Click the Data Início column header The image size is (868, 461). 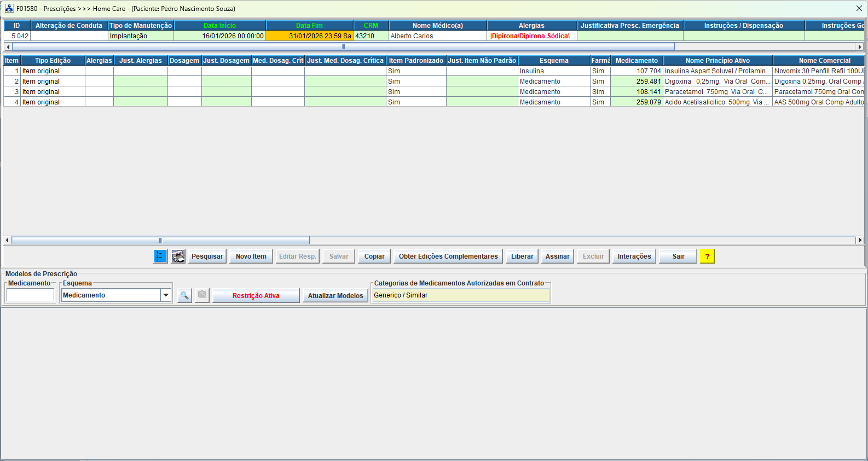click(219, 26)
